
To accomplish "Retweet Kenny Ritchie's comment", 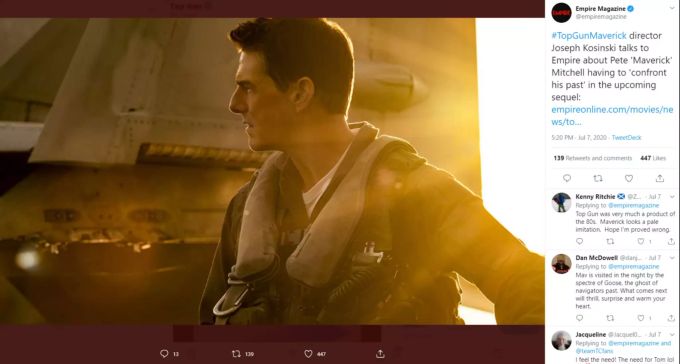I will (x=610, y=241).
